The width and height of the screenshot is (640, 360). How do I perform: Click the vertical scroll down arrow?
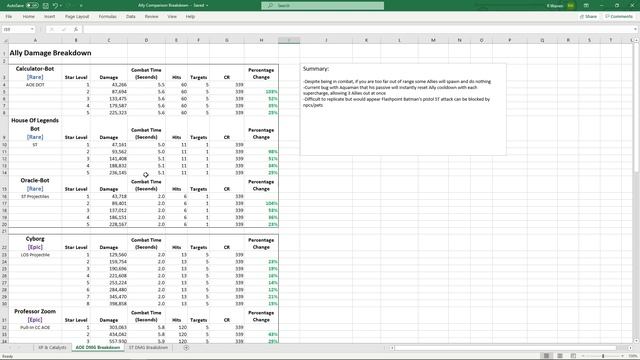point(636,341)
